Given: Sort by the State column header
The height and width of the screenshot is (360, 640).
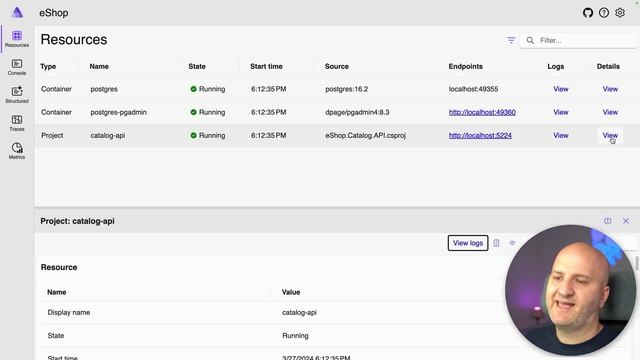Looking at the screenshot, I should pyautogui.click(x=197, y=67).
